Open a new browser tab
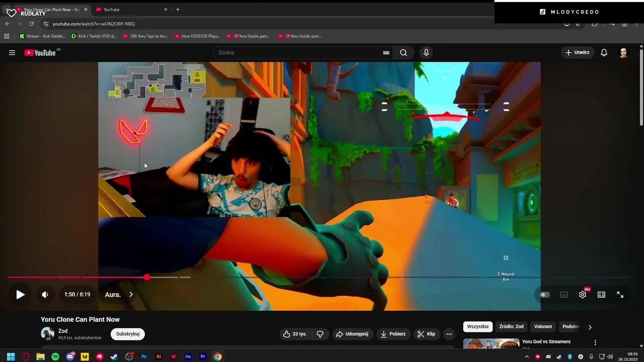Image resolution: width=644 pixels, height=362 pixels. point(178,10)
